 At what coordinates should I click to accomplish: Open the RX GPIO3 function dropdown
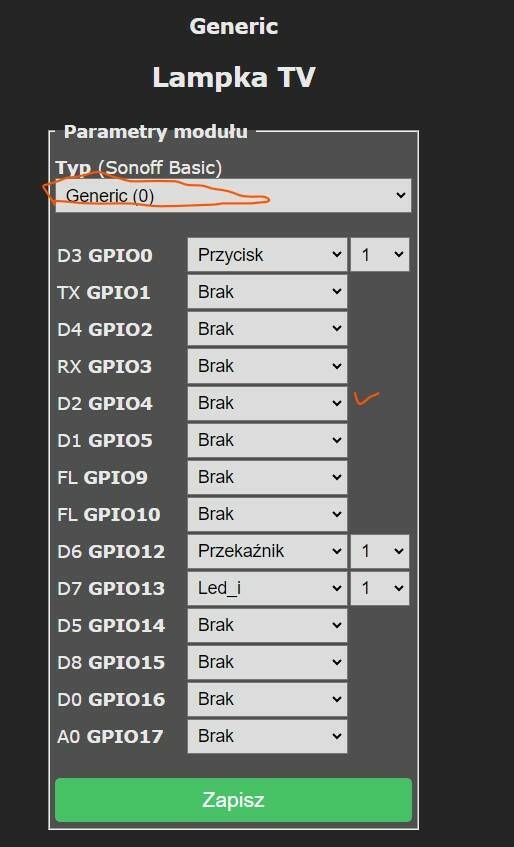point(267,366)
